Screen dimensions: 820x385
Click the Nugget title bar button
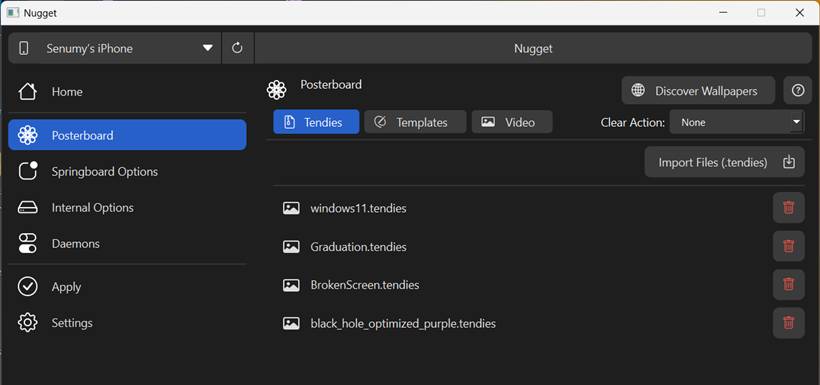pos(533,48)
